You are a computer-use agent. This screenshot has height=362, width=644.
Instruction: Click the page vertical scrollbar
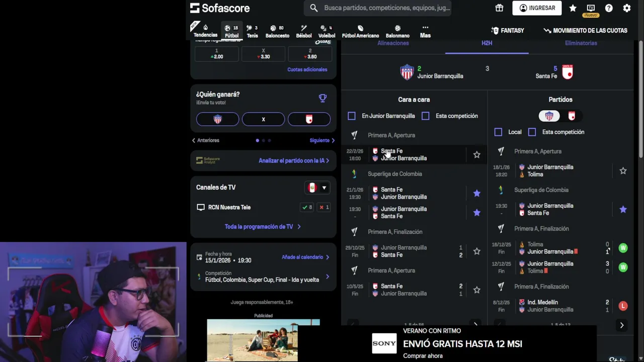coord(641,101)
